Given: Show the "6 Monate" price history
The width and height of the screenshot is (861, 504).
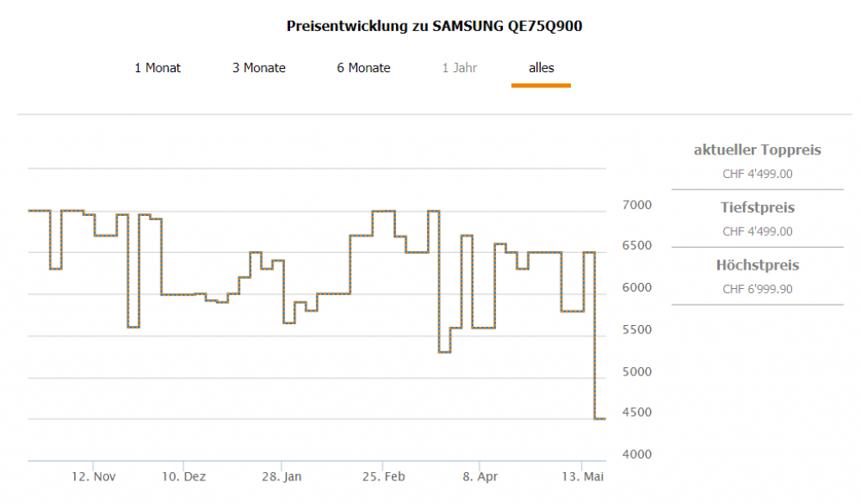Looking at the screenshot, I should 363,68.
